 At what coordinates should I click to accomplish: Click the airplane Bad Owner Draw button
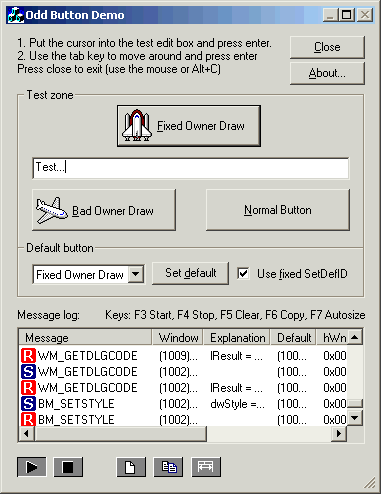point(104,210)
